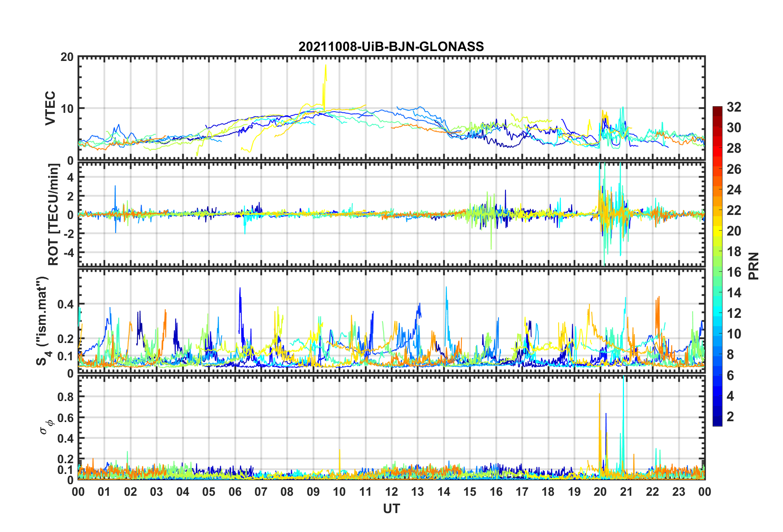Click colorbar tick label 22
Viewport: 783px width, 532px height.
[734, 210]
